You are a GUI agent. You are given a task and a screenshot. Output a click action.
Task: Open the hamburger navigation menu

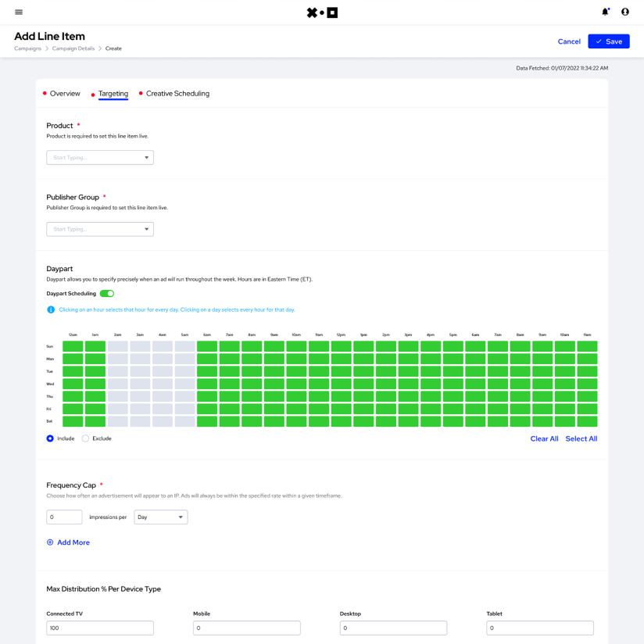[19, 13]
